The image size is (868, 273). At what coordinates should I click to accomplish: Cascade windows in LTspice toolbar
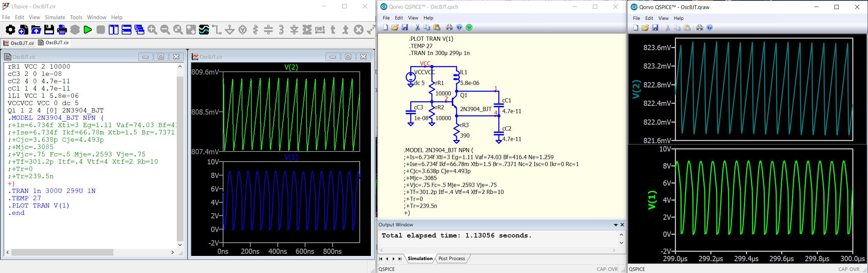[139, 30]
